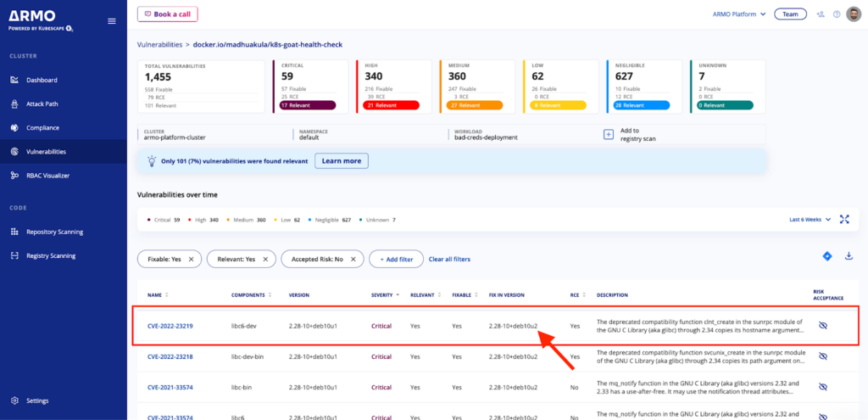Remove the Fixable: Yes filter

point(191,259)
